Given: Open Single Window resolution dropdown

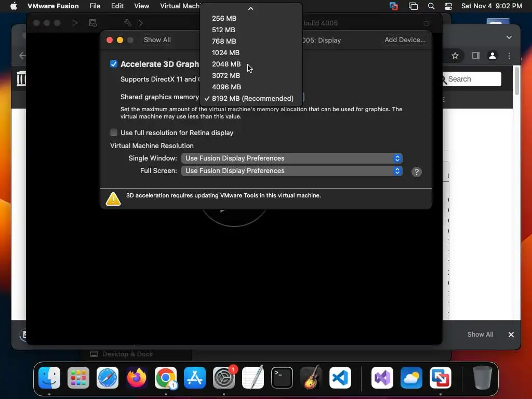Looking at the screenshot, I should coord(292,158).
